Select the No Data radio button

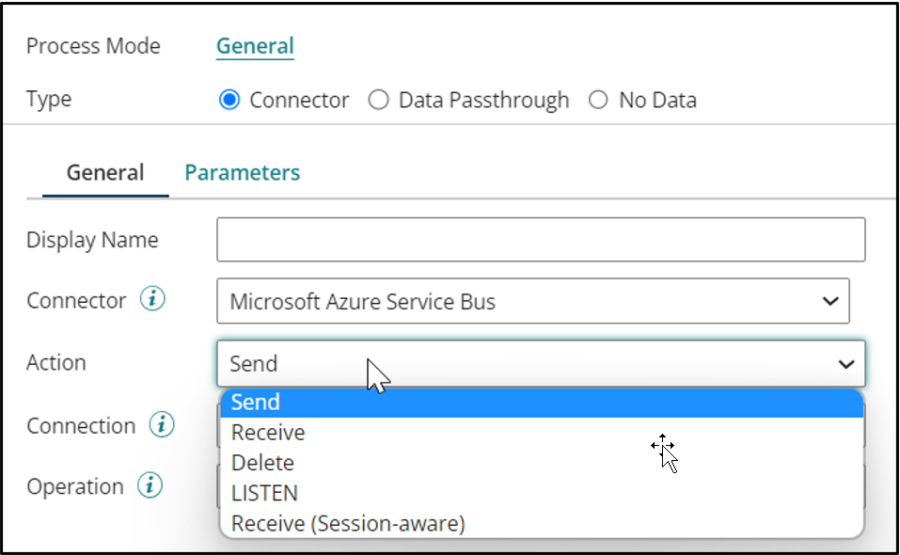point(598,100)
